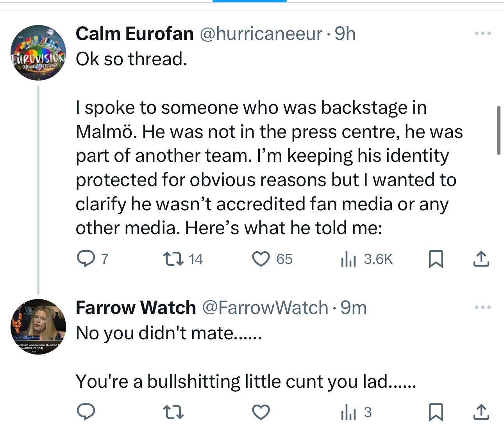The width and height of the screenshot is (504, 430).
Task: Share Farrow Watch's reply
Action: tap(481, 412)
